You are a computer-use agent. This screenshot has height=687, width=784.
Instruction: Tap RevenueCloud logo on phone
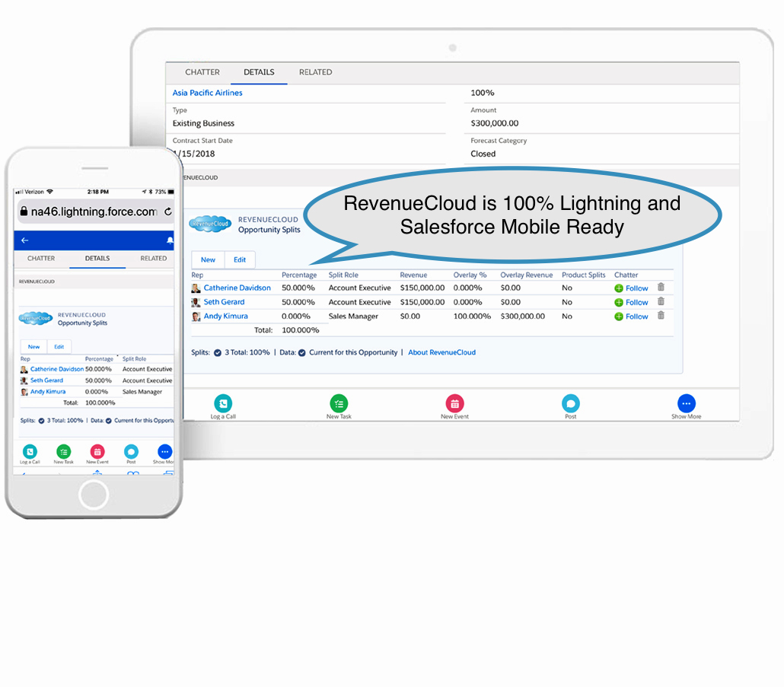[36, 318]
